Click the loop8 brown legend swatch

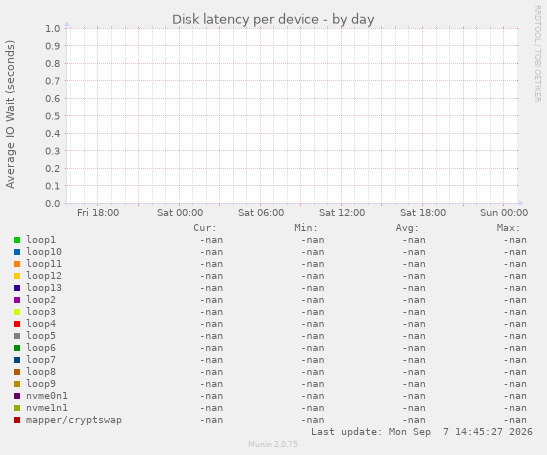(x=17, y=372)
